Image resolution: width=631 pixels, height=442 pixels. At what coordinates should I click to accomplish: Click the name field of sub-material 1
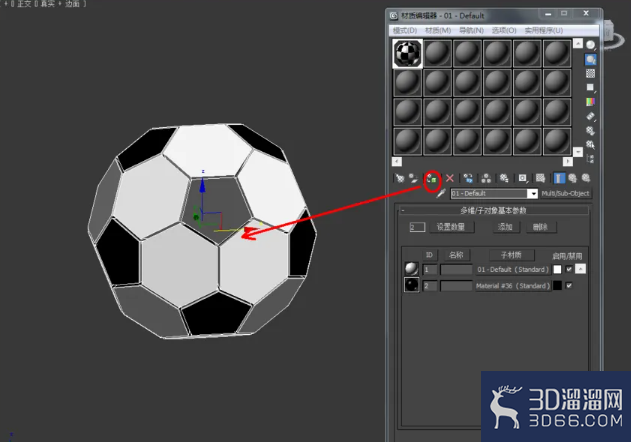pos(456,269)
